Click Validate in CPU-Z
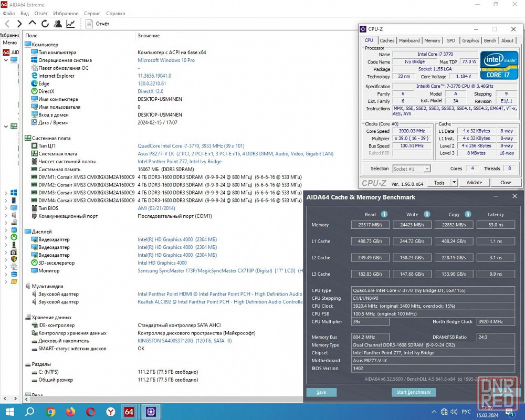This screenshot has width=525, height=420. (x=474, y=183)
